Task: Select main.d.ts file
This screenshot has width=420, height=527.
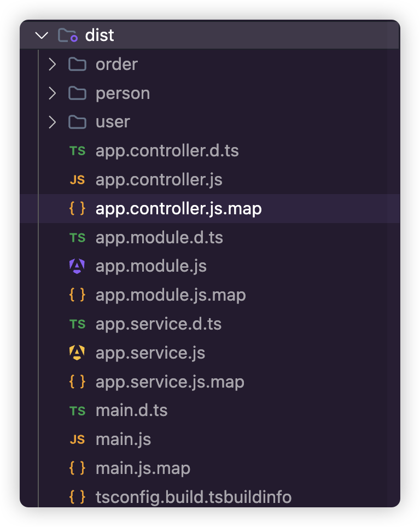Action: 131,411
